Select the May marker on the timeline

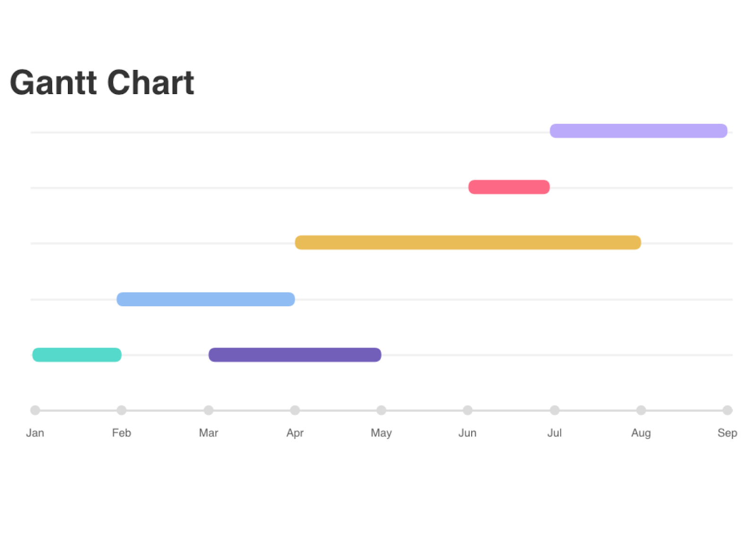(381, 410)
